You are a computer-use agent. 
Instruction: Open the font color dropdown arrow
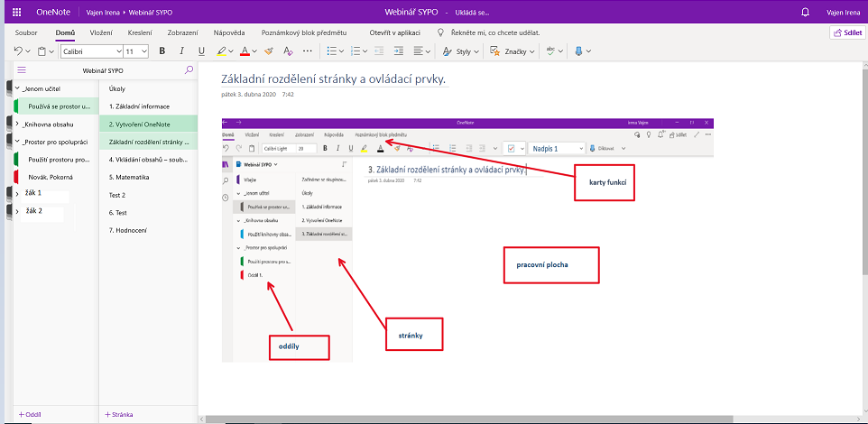coord(254,51)
